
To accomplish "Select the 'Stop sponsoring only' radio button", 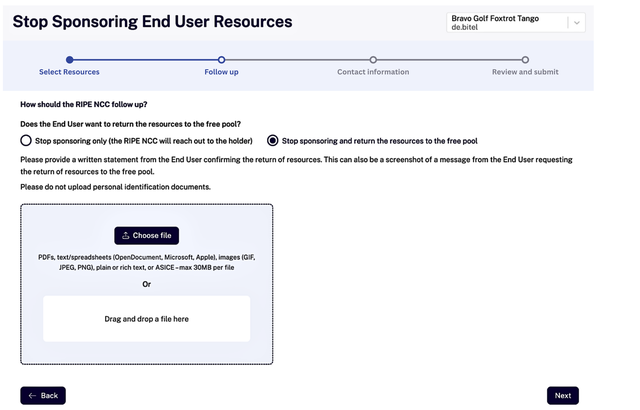I will tap(27, 141).
